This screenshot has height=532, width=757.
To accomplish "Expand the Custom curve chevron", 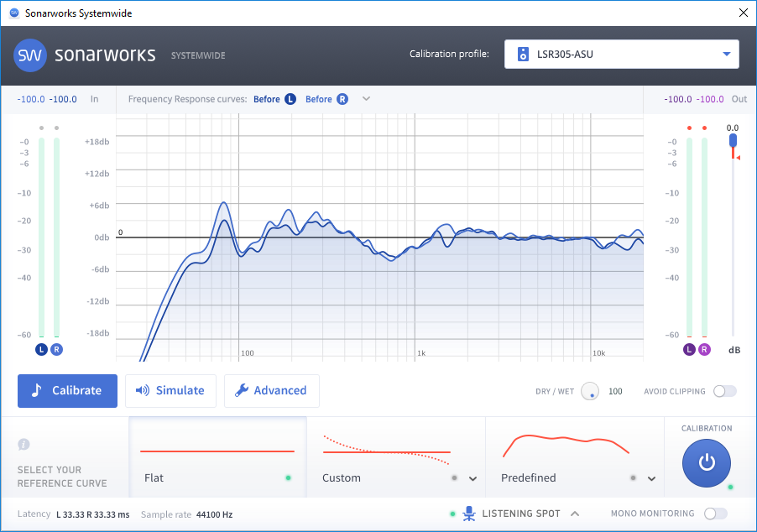I will pyautogui.click(x=473, y=478).
